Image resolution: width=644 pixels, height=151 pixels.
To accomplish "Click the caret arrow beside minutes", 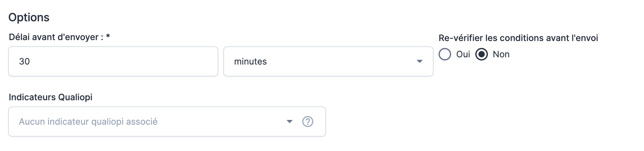I will (x=419, y=61).
